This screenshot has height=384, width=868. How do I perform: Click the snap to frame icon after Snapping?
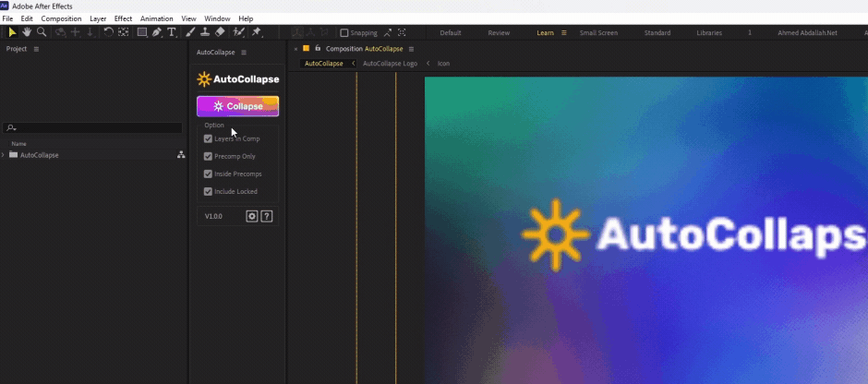coord(402,32)
